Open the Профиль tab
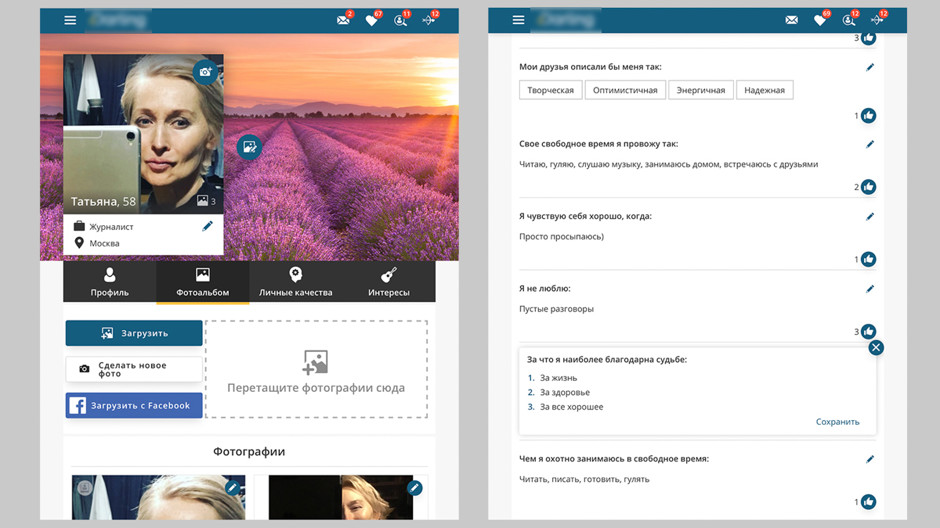The height and width of the screenshot is (528, 940). coord(110,282)
